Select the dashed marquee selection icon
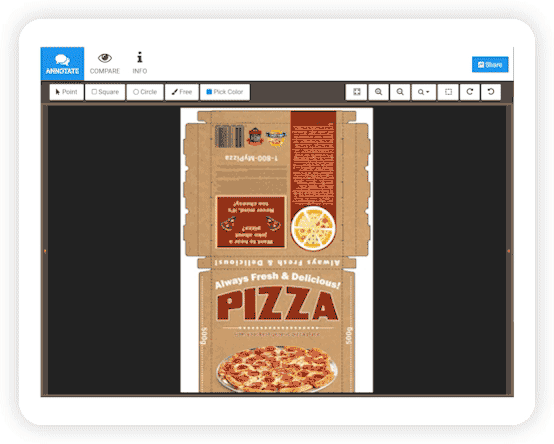 coord(448,92)
